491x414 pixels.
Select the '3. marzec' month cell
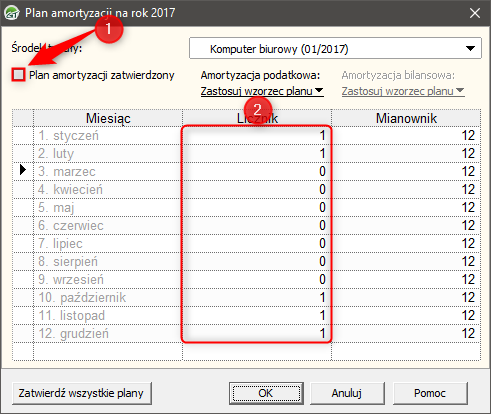[108, 171]
